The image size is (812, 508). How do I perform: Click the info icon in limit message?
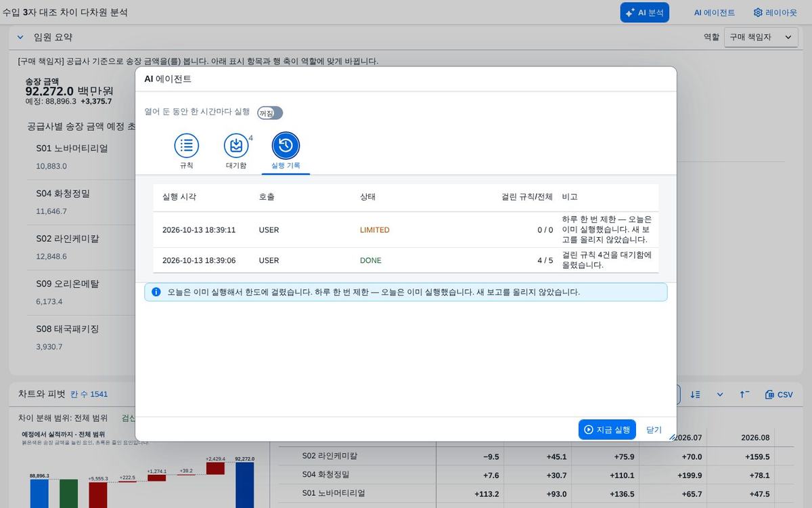[156, 292]
